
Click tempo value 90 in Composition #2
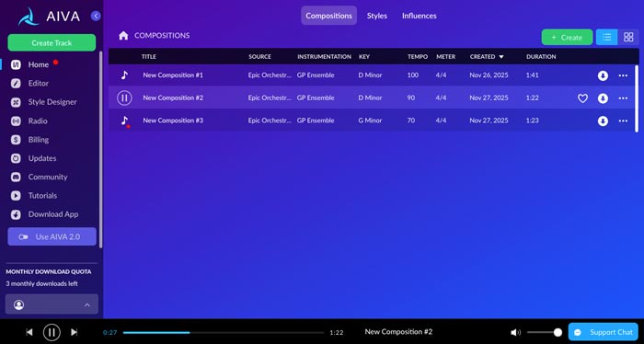click(x=410, y=97)
